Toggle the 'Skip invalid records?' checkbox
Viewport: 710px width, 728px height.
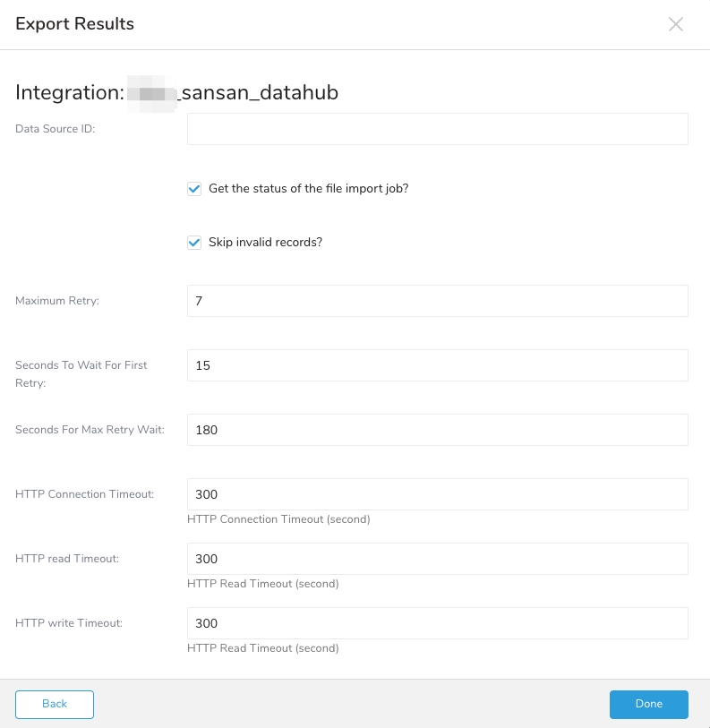pyautogui.click(x=194, y=243)
